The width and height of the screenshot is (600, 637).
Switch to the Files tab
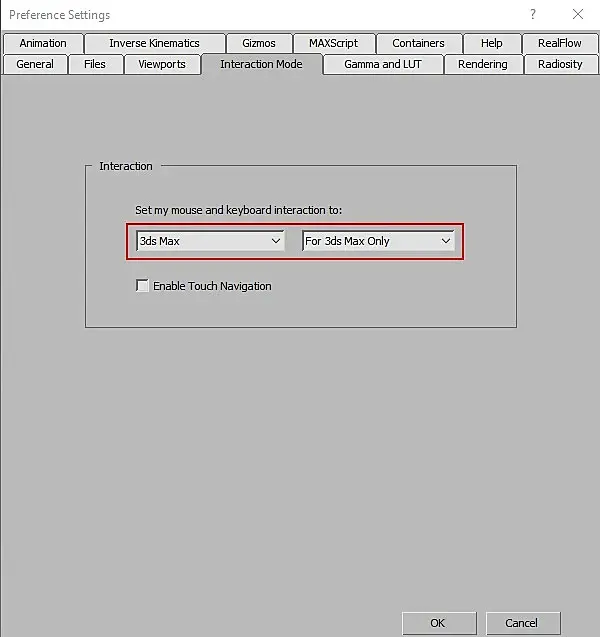click(95, 65)
